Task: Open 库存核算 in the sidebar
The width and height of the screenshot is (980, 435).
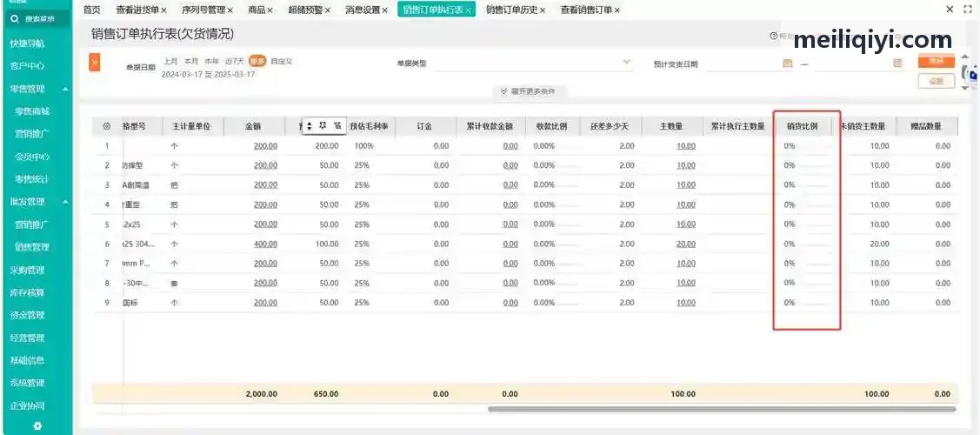Action: 28,292
